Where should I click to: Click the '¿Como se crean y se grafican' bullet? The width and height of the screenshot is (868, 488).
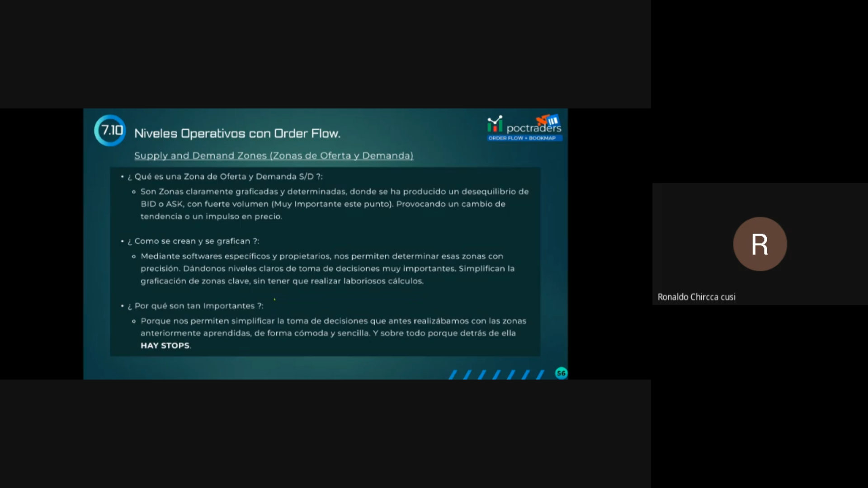(193, 241)
